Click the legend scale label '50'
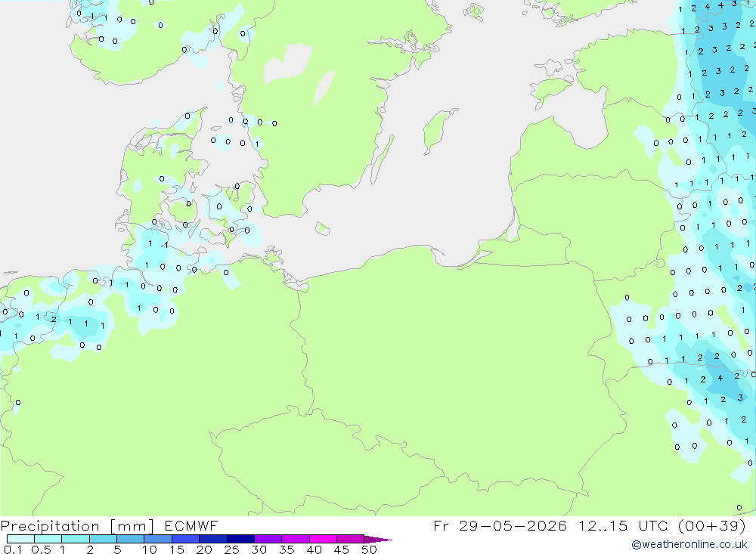Screen dimensions: 756x554 [x=370, y=549]
